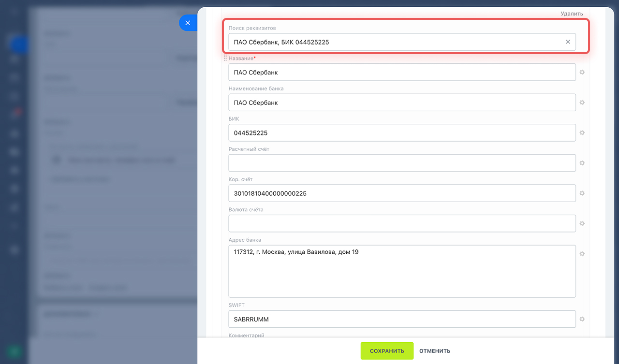This screenshot has height=364, width=619.
Task: Click the Удалить link
Action: 572,14
